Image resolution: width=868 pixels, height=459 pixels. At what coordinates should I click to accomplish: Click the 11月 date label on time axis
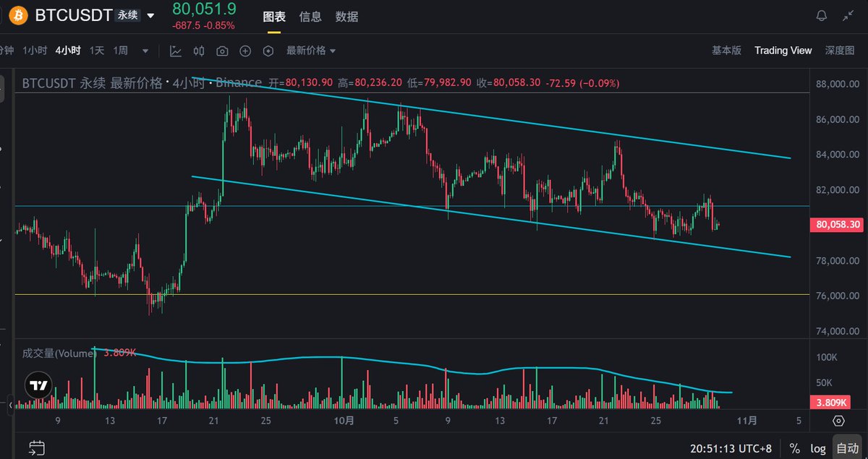pos(747,421)
